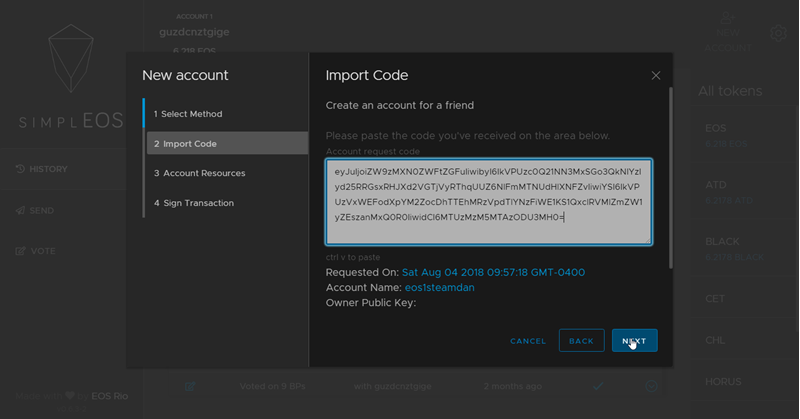Screen dimensions: 800x419
Task: Click the edit icon beside 'Voted on 9 BPs'
Action: 189,386
